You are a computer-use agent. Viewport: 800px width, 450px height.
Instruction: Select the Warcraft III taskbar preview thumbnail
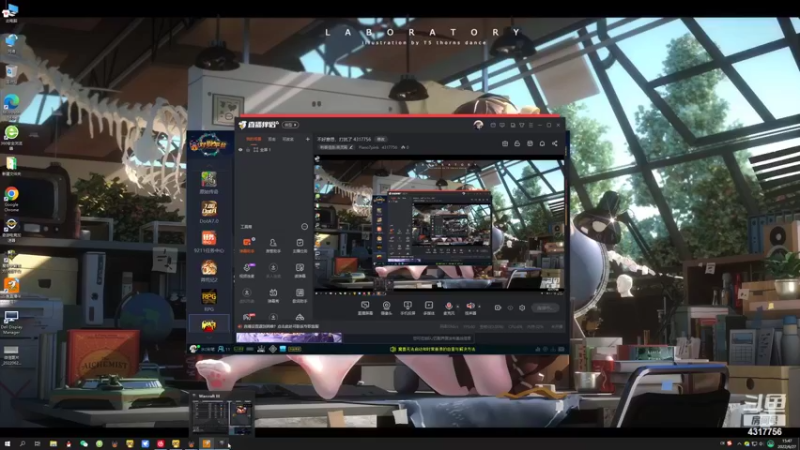click(x=221, y=414)
